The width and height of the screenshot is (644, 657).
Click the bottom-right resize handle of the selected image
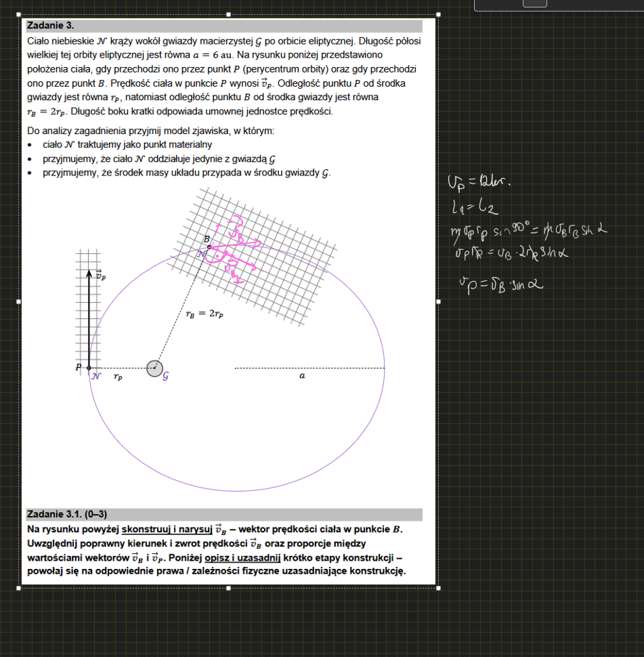coord(438,587)
